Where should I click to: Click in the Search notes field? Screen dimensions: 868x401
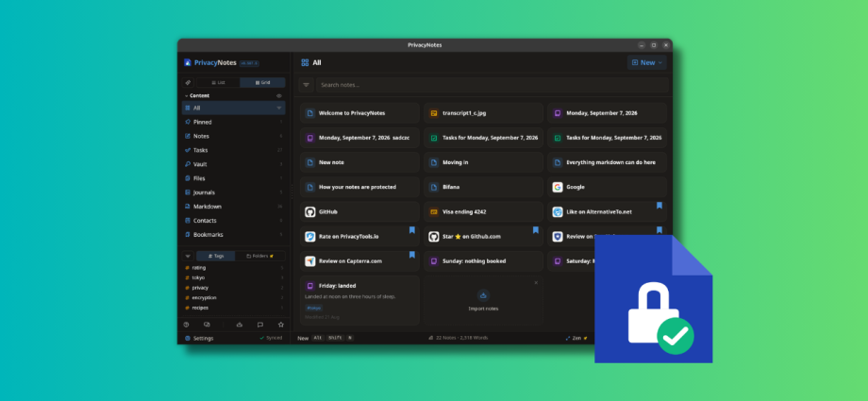click(492, 85)
